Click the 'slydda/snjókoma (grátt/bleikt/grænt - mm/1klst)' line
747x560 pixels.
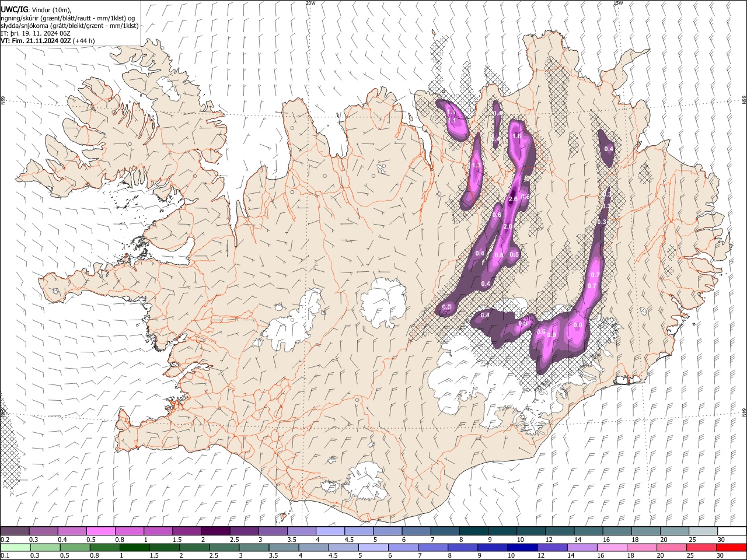69,26
